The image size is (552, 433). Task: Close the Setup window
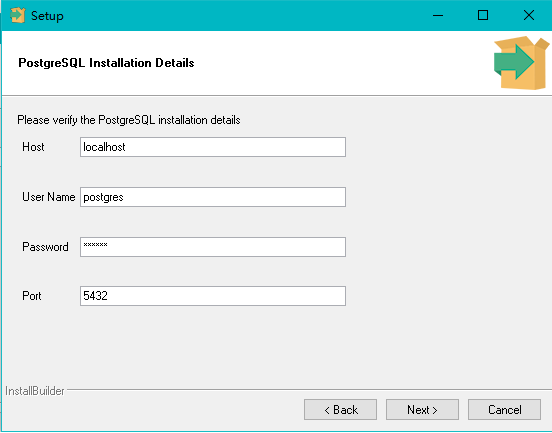pos(529,15)
